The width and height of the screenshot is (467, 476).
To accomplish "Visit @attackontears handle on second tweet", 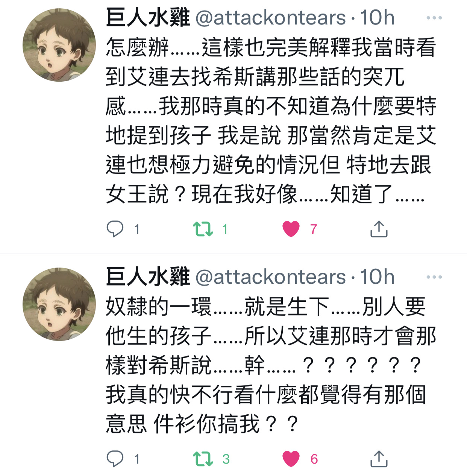I will tap(270, 277).
